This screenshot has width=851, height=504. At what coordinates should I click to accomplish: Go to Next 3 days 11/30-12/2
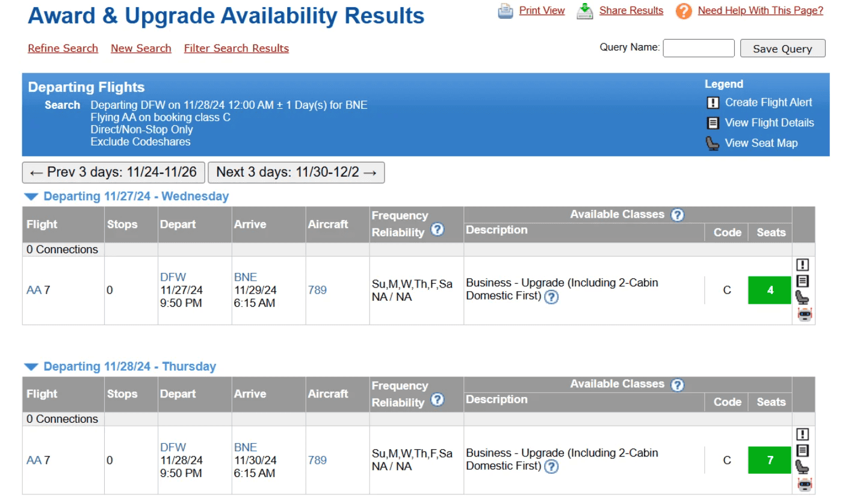296,173
